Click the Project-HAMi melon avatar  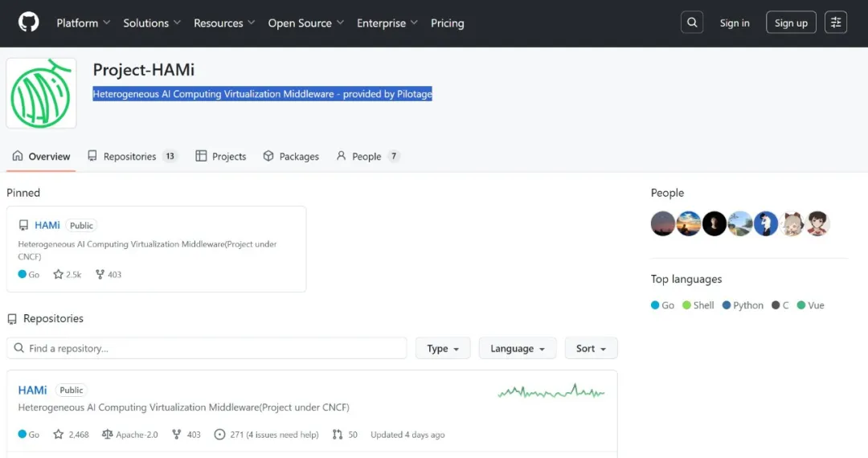coord(42,93)
